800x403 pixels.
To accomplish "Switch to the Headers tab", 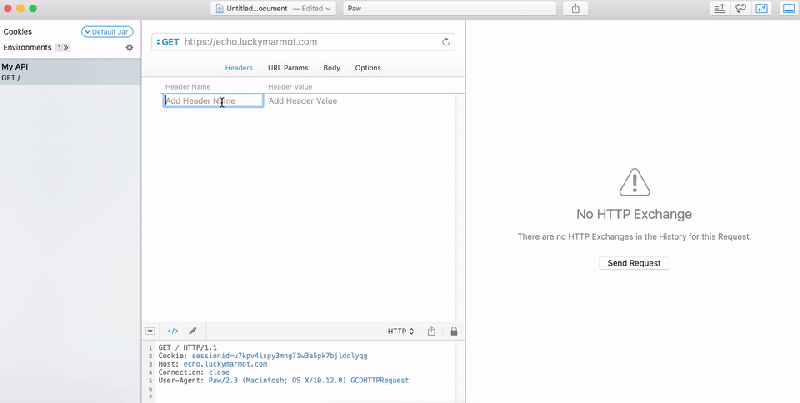I will (239, 68).
